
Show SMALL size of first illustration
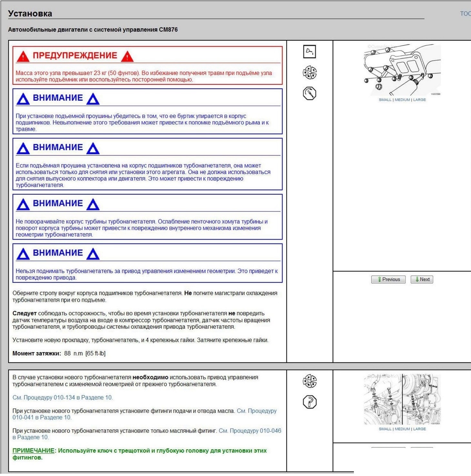(385, 100)
